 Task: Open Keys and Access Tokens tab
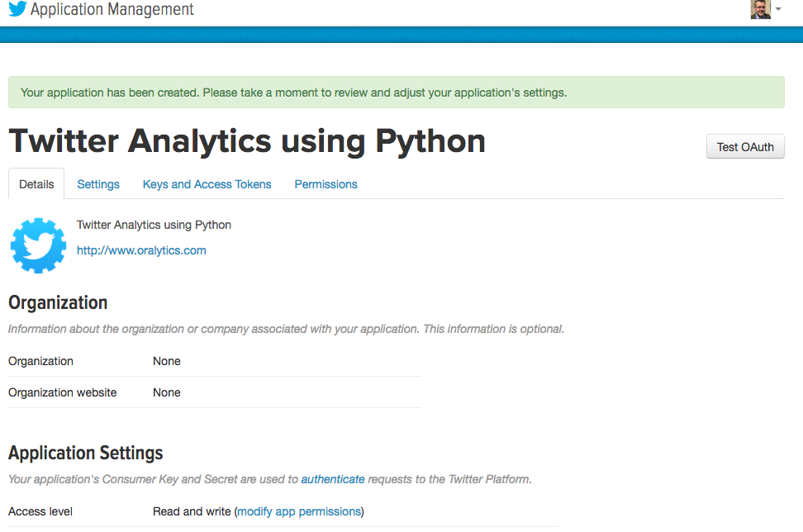[207, 184]
